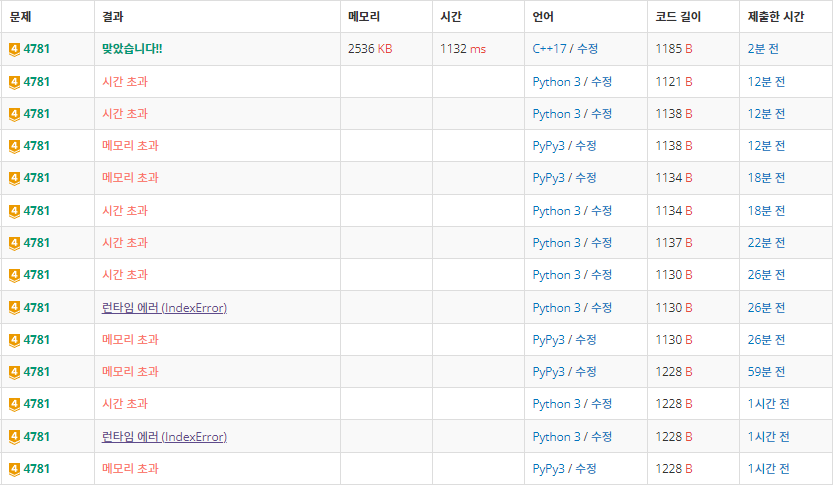The image size is (839, 492).
Task: Click the 1185 B code length
Action: (x=674, y=49)
